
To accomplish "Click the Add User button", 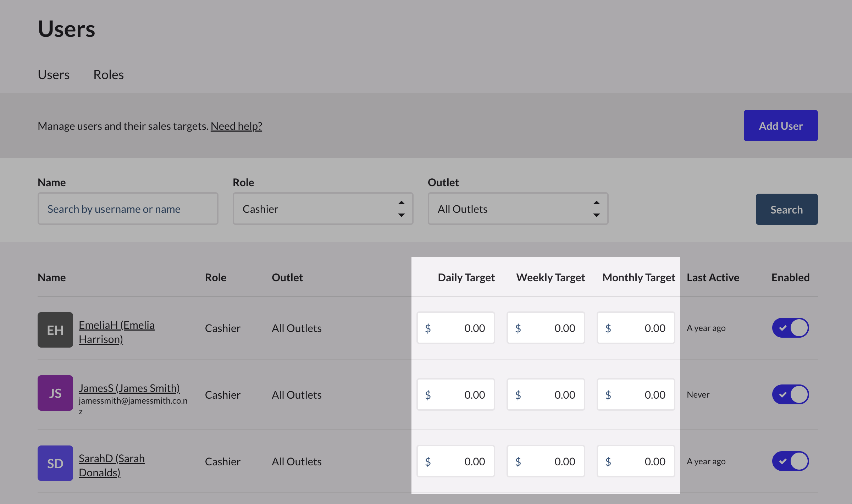I will click(x=781, y=125).
